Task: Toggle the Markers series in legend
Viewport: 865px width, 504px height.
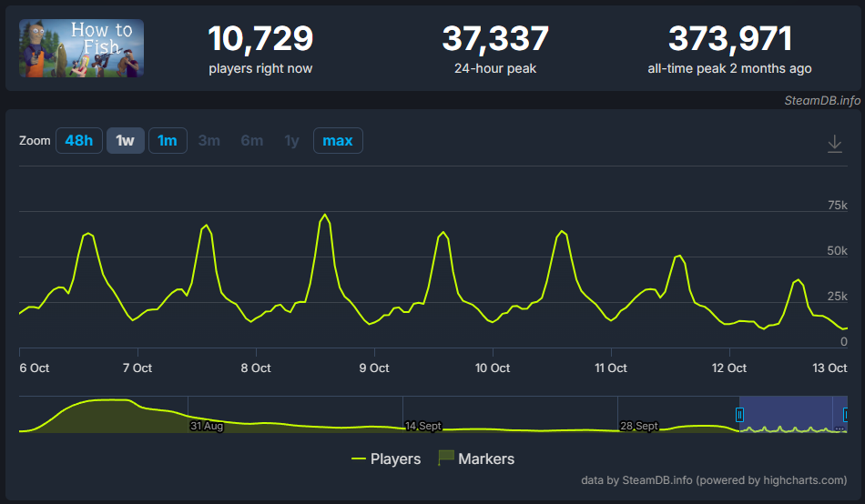Action: click(476, 459)
